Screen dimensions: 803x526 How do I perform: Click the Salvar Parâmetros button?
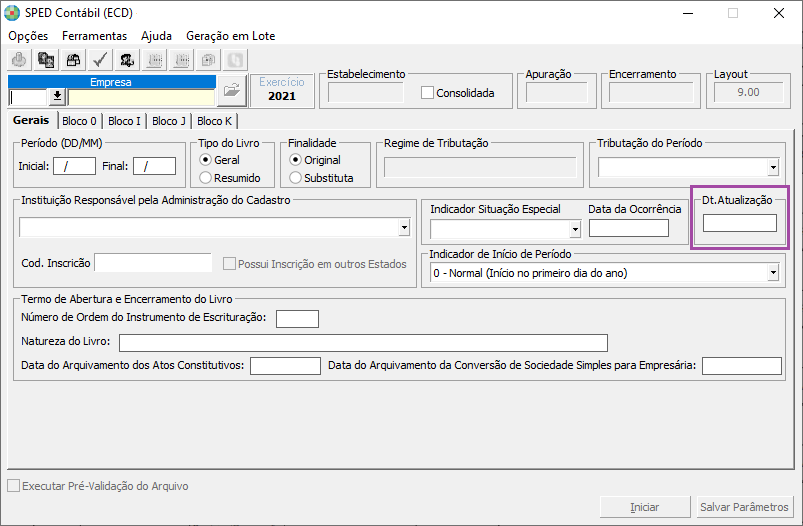click(744, 507)
